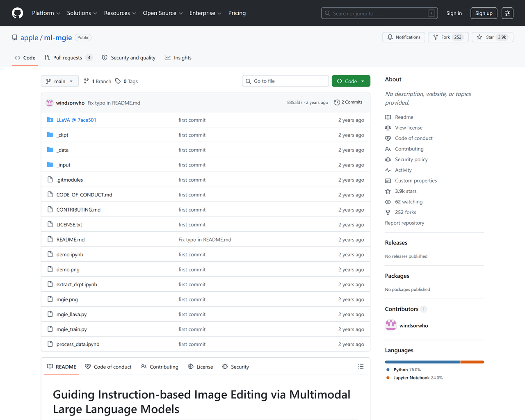Expand the Solutions menu

[x=82, y=13]
